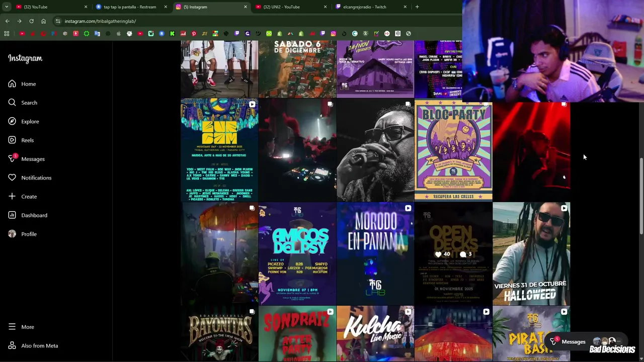Click the Reels text label in sidebar
Image resolution: width=644 pixels, height=362 pixels.
pos(28,140)
